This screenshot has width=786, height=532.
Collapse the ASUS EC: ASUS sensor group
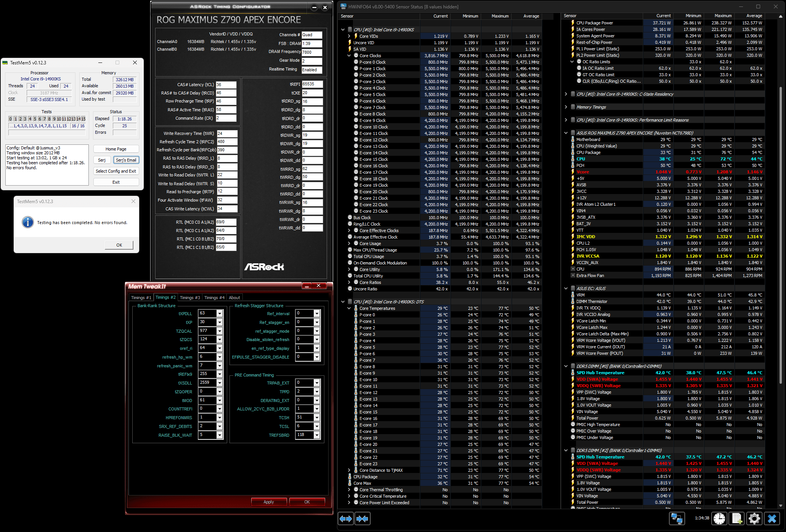[566, 288]
